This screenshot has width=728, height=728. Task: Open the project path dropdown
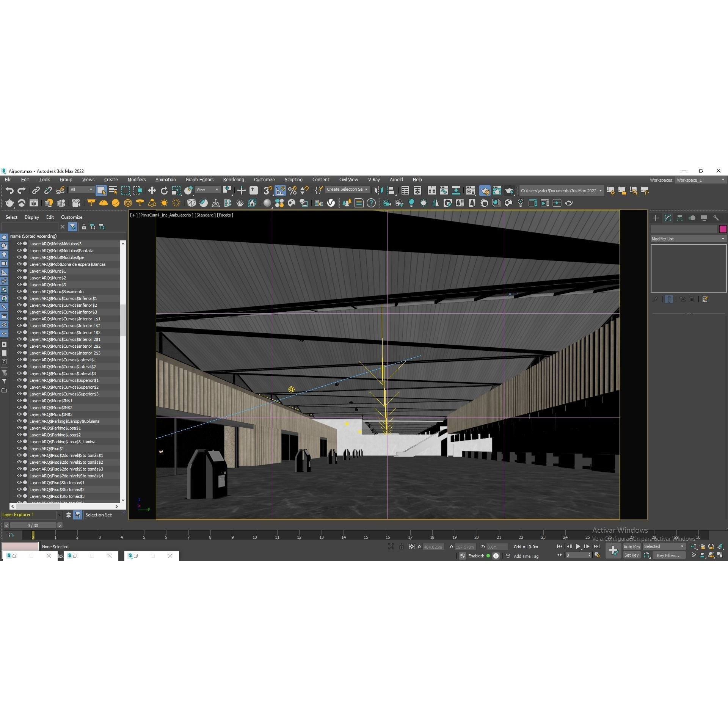tap(561, 191)
